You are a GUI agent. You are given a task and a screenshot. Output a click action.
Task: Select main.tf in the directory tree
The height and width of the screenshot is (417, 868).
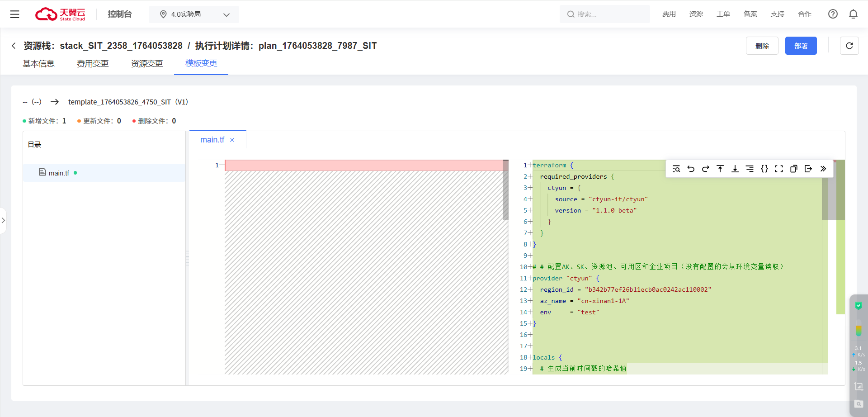pos(59,173)
